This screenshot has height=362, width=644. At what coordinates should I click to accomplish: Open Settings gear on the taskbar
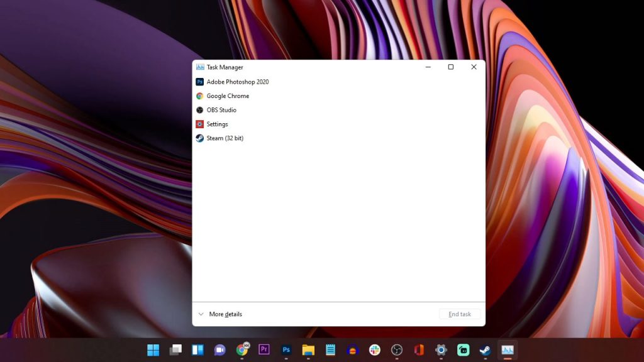pyautogui.click(x=441, y=349)
